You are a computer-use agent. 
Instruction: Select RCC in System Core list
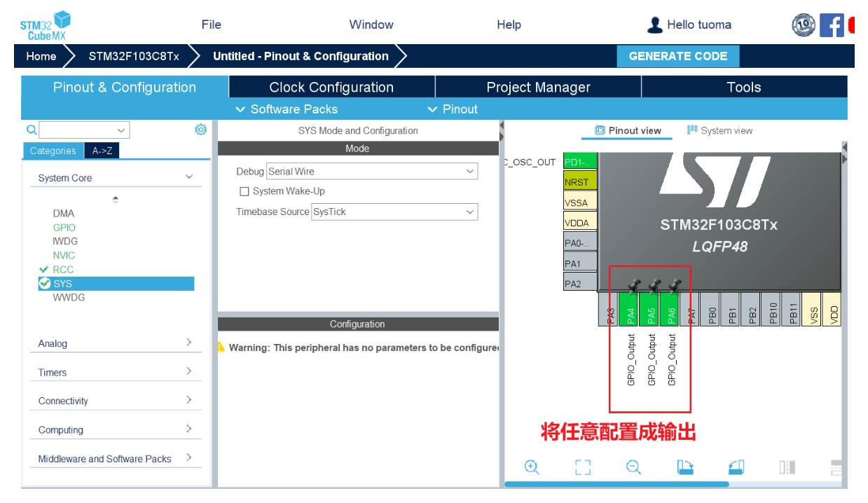(63, 269)
